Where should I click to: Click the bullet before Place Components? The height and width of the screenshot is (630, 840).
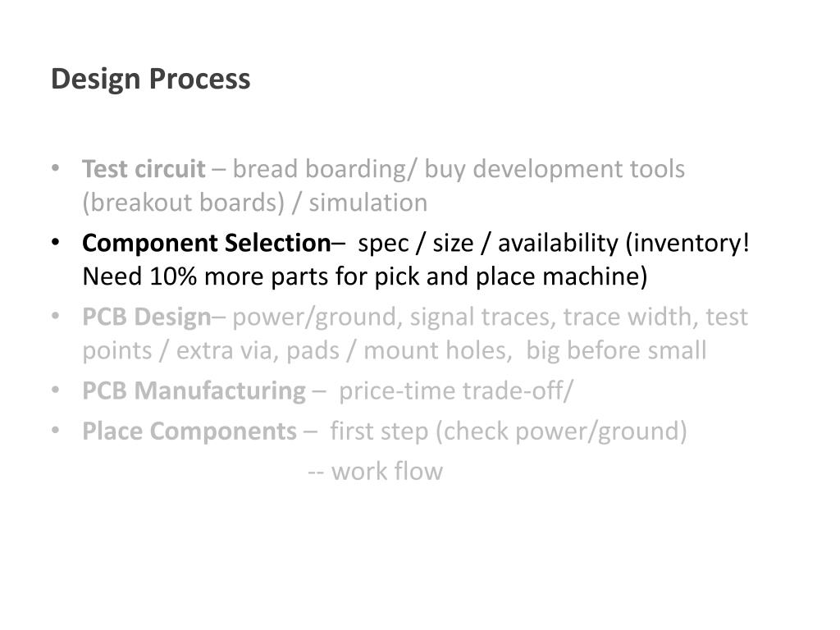click(55, 431)
